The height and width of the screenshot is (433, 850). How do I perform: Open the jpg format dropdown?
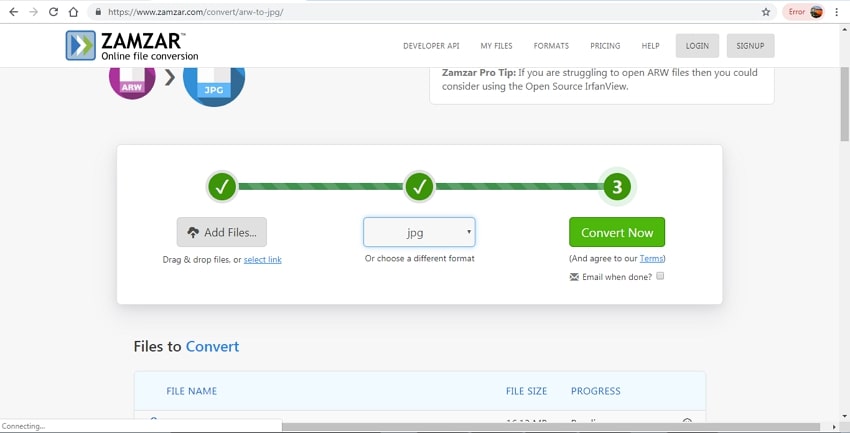[419, 232]
